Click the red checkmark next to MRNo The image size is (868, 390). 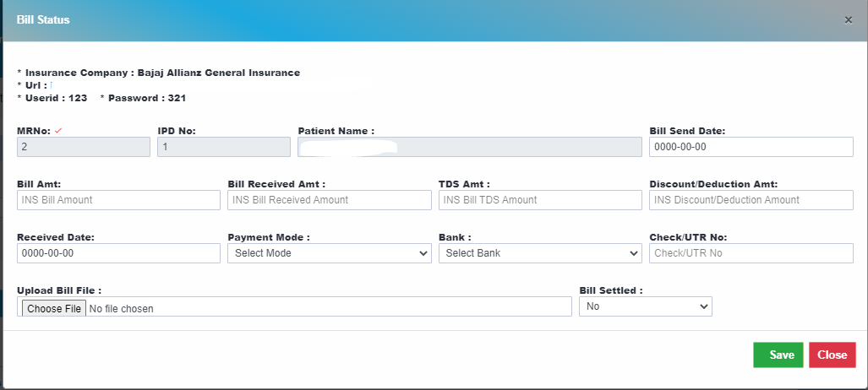pyautogui.click(x=57, y=131)
